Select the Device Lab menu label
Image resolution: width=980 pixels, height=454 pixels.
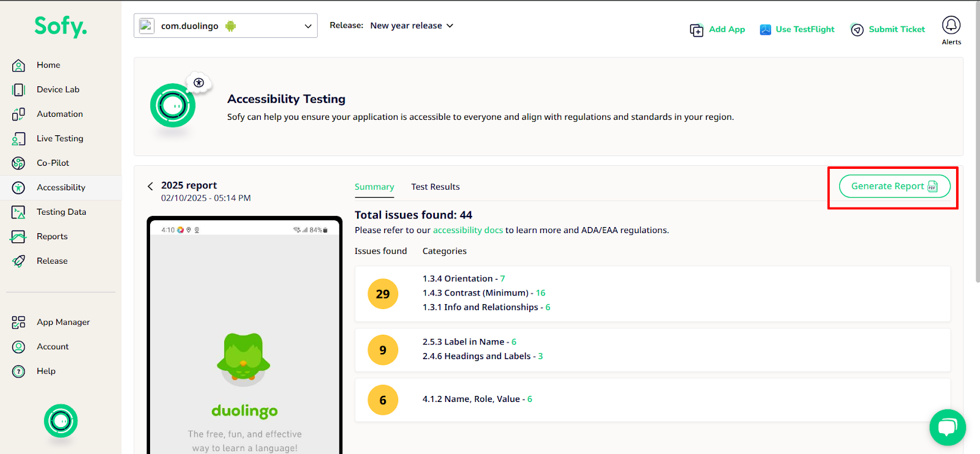58,89
